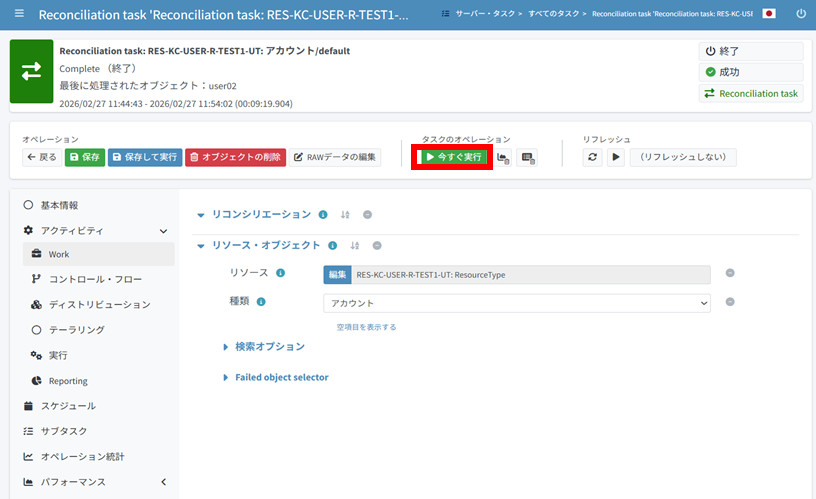Image resolution: width=816 pixels, height=499 pixels.
Task: Open ディストリビューション menu item
Action: pyautogui.click(x=99, y=305)
